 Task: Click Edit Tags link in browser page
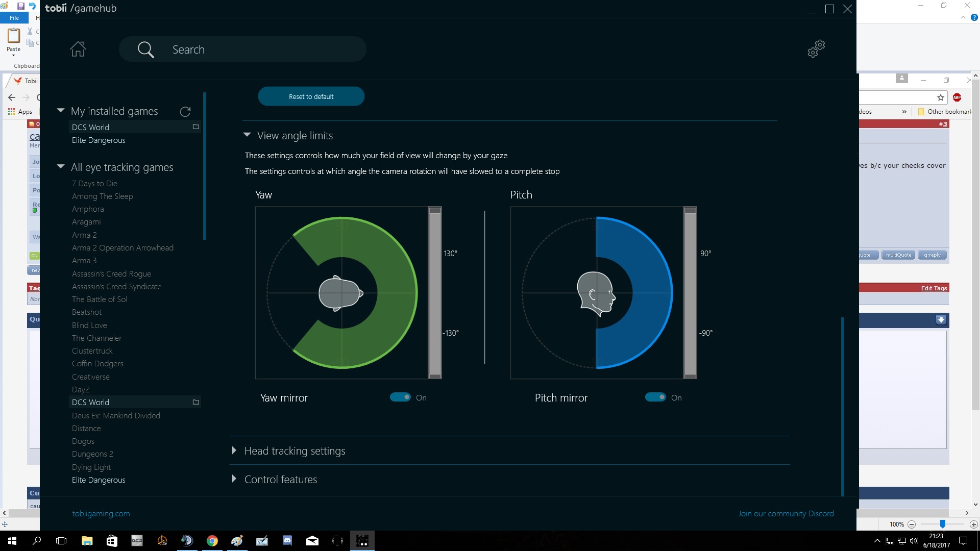pos(934,288)
